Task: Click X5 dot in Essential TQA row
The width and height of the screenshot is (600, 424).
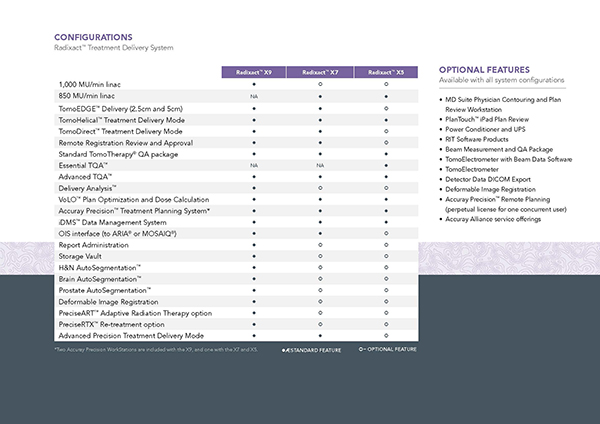Action: 386,165
